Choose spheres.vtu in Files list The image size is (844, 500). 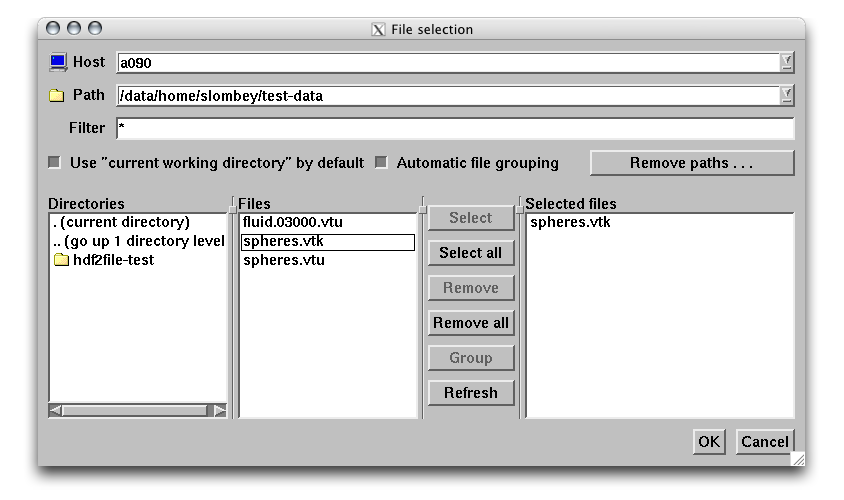coord(283,260)
